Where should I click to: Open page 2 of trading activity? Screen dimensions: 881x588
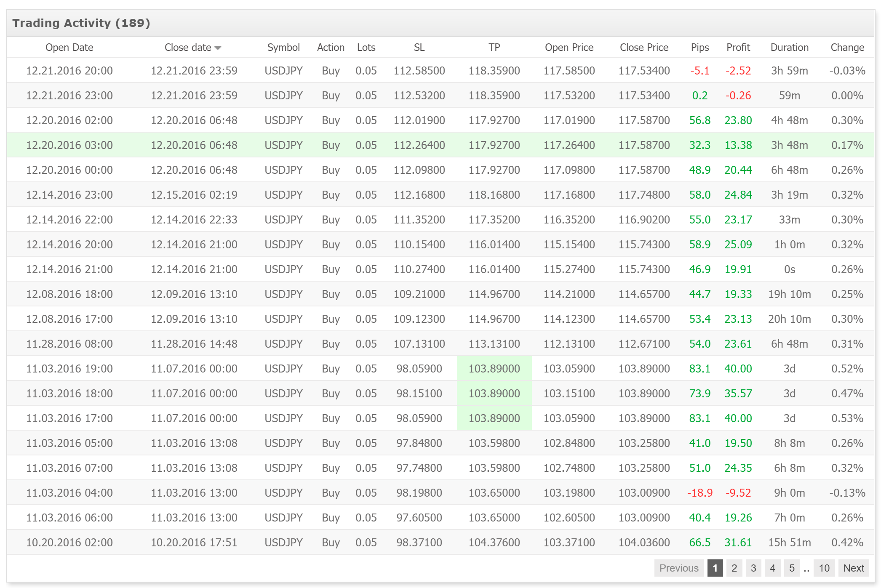(x=734, y=568)
